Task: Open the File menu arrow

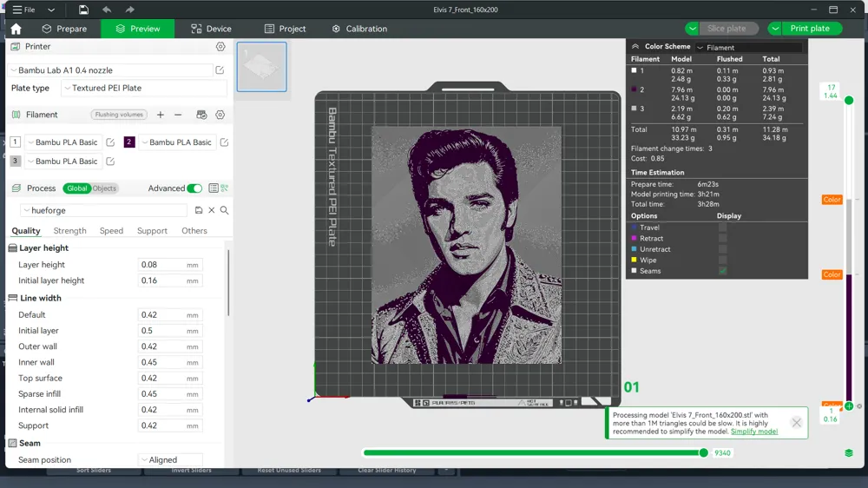Action: (x=51, y=10)
